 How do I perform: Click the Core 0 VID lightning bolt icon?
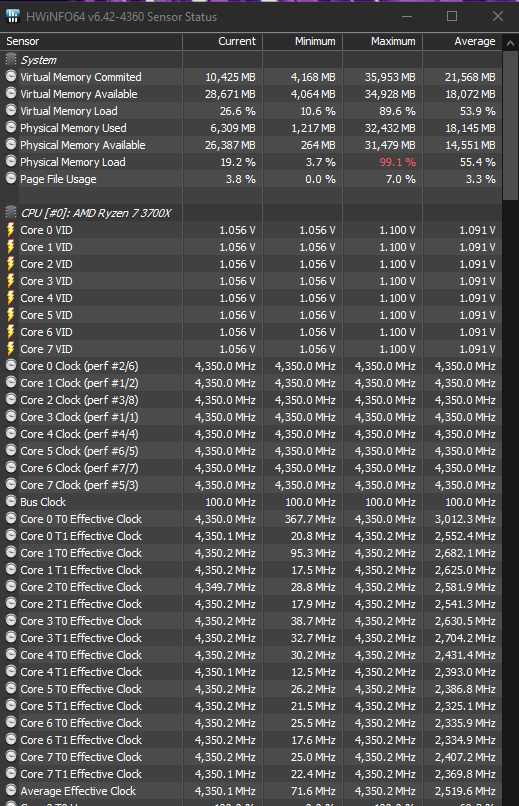point(11,230)
